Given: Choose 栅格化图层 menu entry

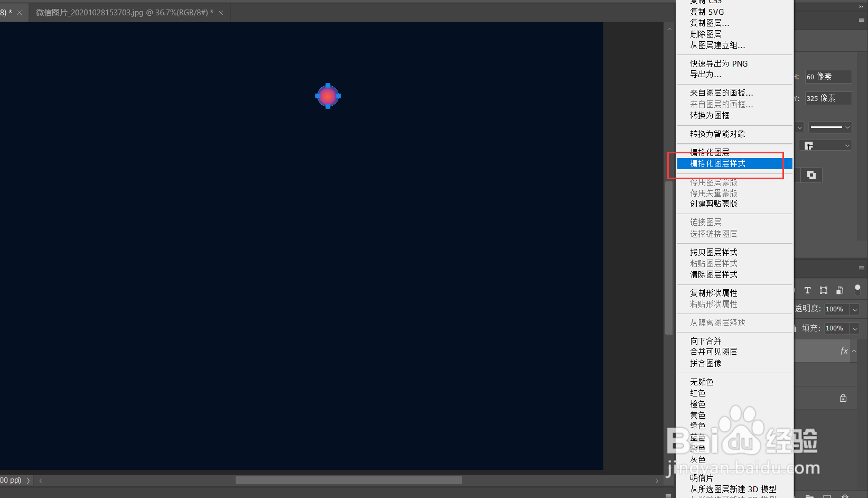Looking at the screenshot, I should coord(710,152).
